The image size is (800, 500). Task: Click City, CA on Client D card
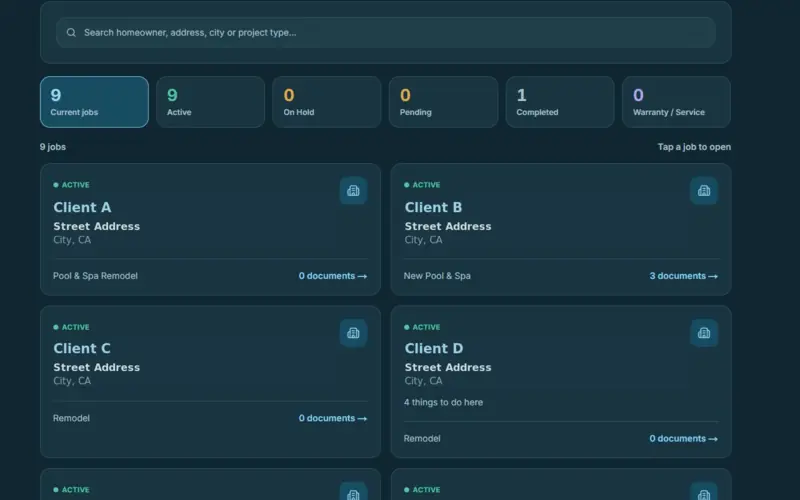coord(423,381)
